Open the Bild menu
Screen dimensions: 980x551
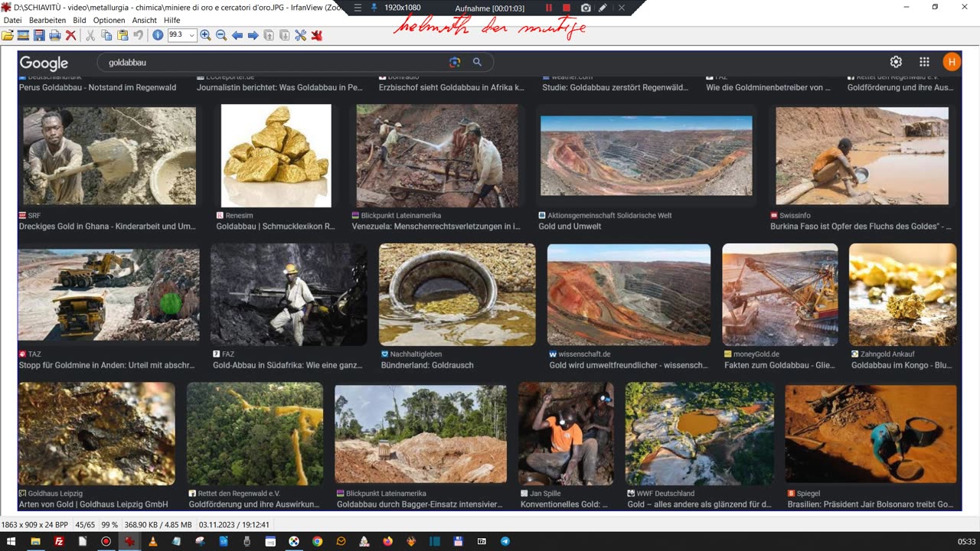tap(80, 20)
